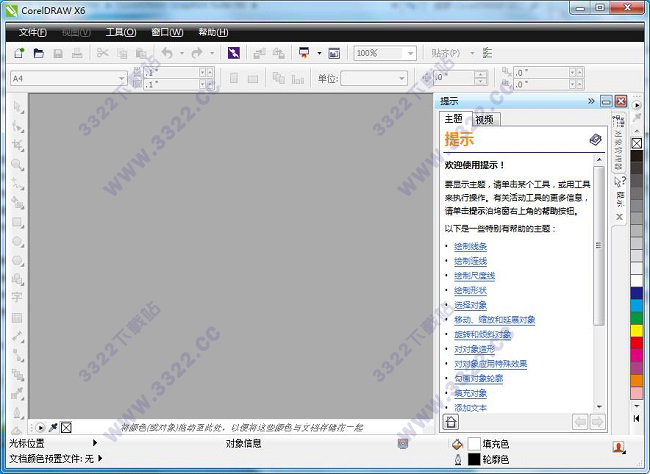Open the 文件(F) menu

pos(33,32)
